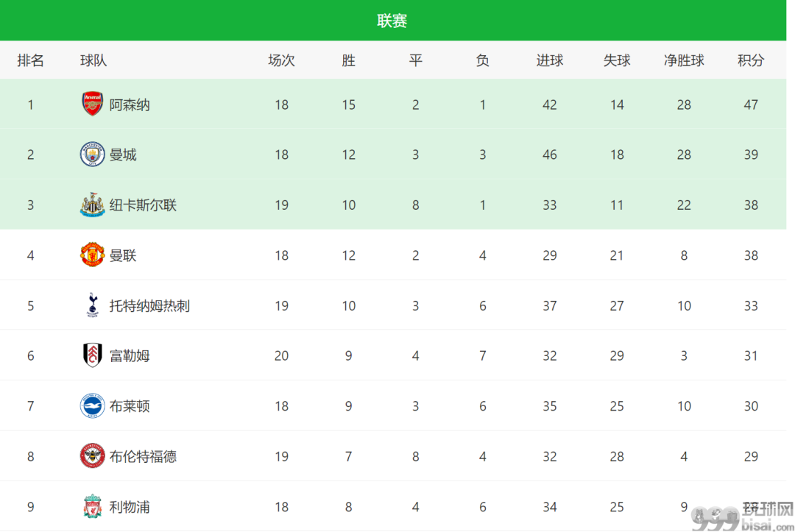This screenshot has height=532, width=795.
Task: Click the Newcastle United crest icon
Action: 92,205
